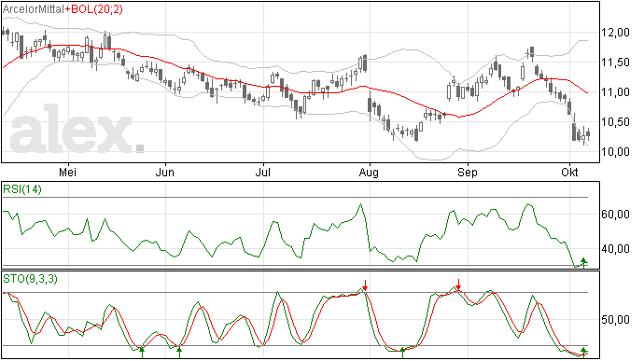Screen dimensions: 644x361
Task: Click the STO(9,3,3) indicator label
Action: coord(31,279)
